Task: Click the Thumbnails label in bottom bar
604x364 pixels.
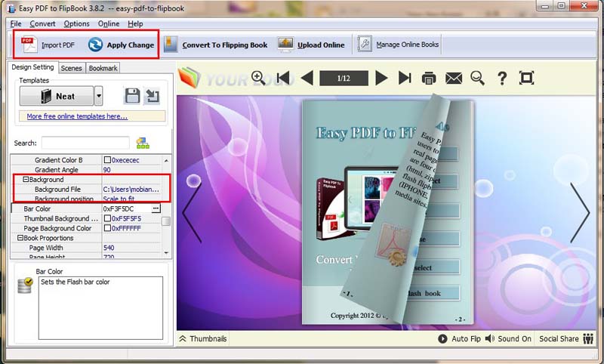Action: [x=208, y=338]
